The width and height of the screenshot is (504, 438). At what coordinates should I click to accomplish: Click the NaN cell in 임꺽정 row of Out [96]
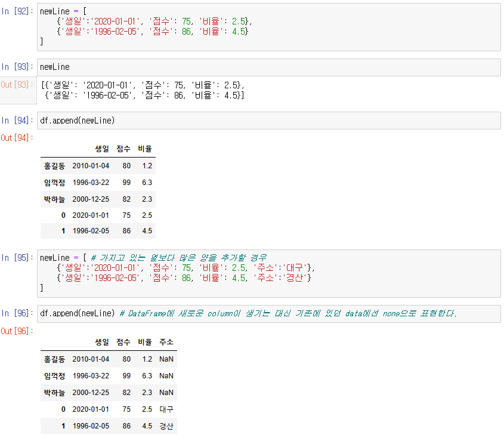(x=166, y=376)
